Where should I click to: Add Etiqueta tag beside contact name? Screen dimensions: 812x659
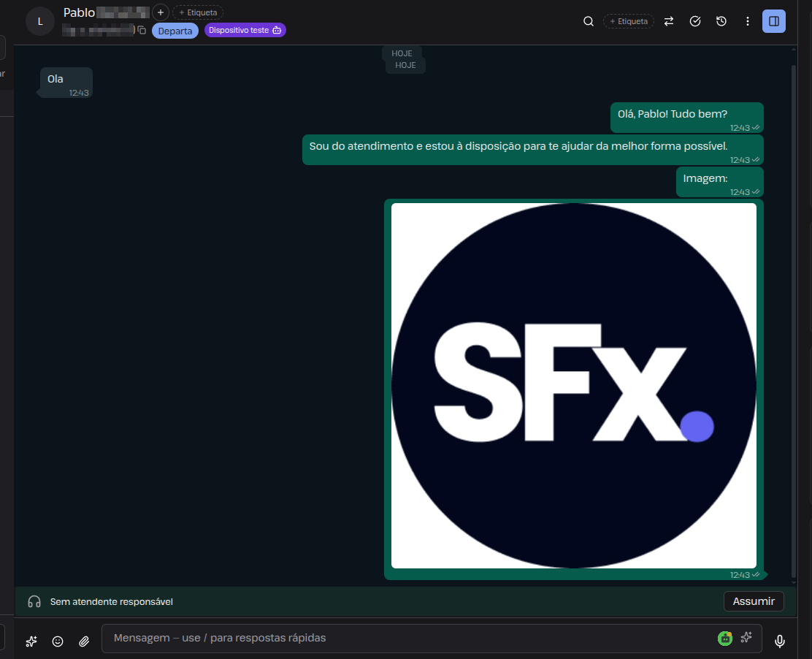[198, 12]
